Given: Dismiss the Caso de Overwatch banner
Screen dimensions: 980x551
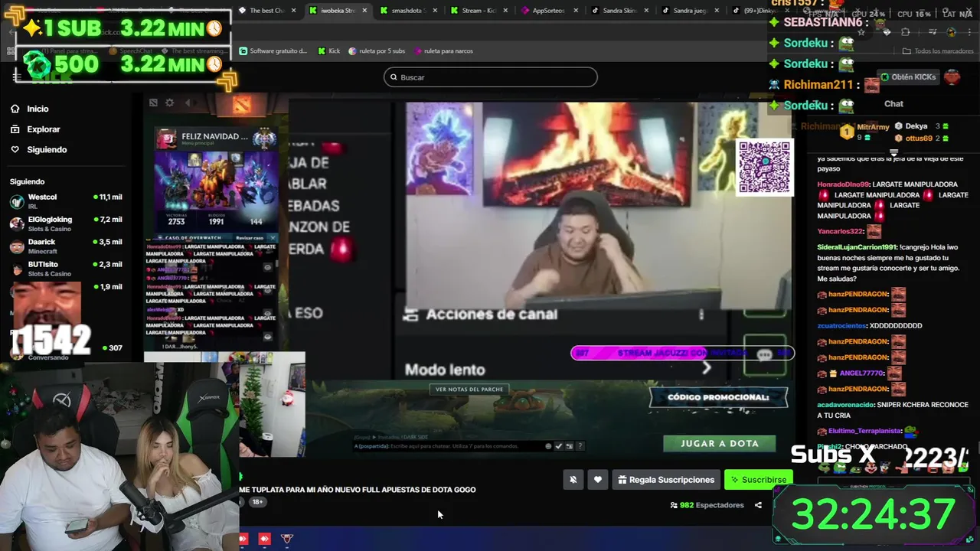Looking at the screenshot, I should (x=271, y=238).
